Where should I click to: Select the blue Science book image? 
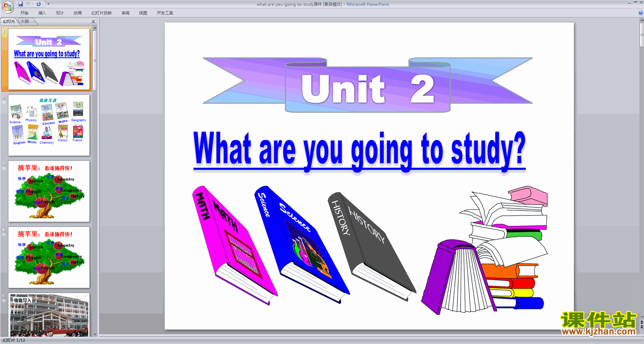click(x=302, y=244)
